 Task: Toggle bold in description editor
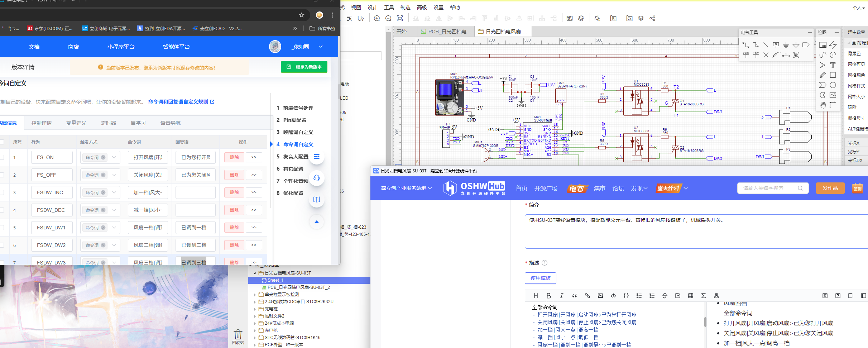[548, 296]
